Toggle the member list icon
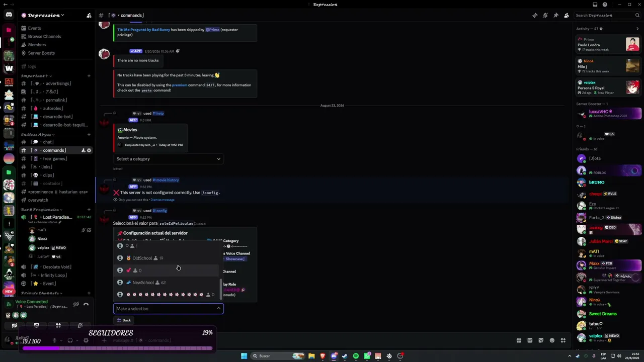The height and width of the screenshot is (362, 644). pos(567,15)
